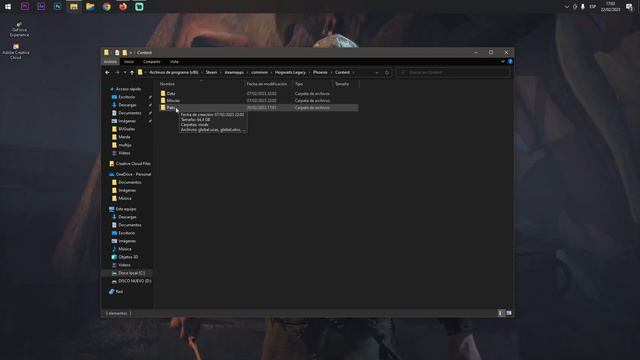Open the notification center icon

point(629,7)
